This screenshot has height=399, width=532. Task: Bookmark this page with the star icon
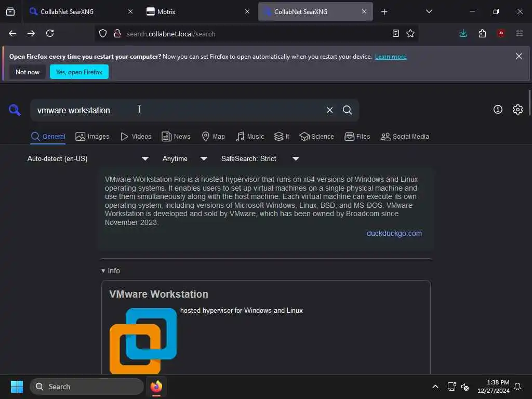coord(410,33)
